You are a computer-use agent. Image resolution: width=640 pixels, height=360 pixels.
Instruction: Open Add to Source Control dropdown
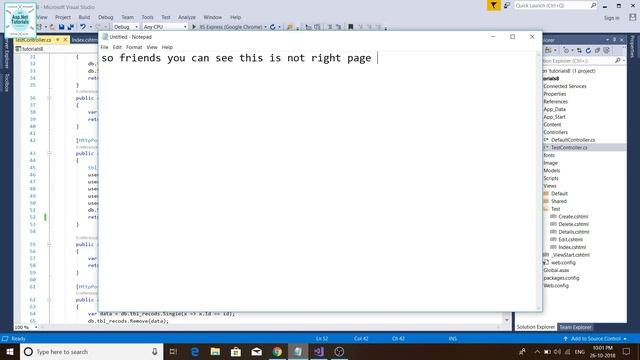[596, 339]
